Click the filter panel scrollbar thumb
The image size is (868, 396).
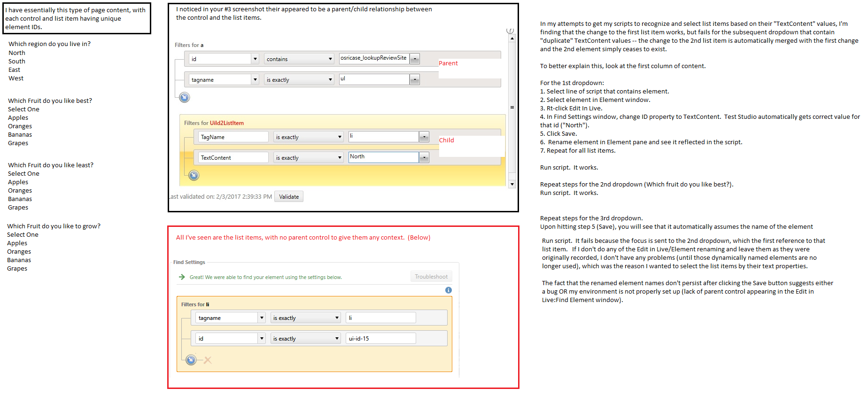tap(512, 107)
